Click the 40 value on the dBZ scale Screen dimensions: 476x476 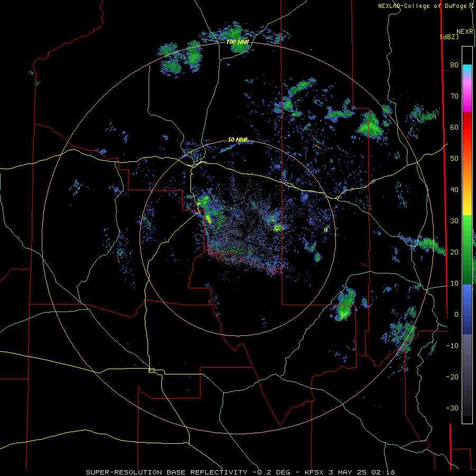click(454, 190)
